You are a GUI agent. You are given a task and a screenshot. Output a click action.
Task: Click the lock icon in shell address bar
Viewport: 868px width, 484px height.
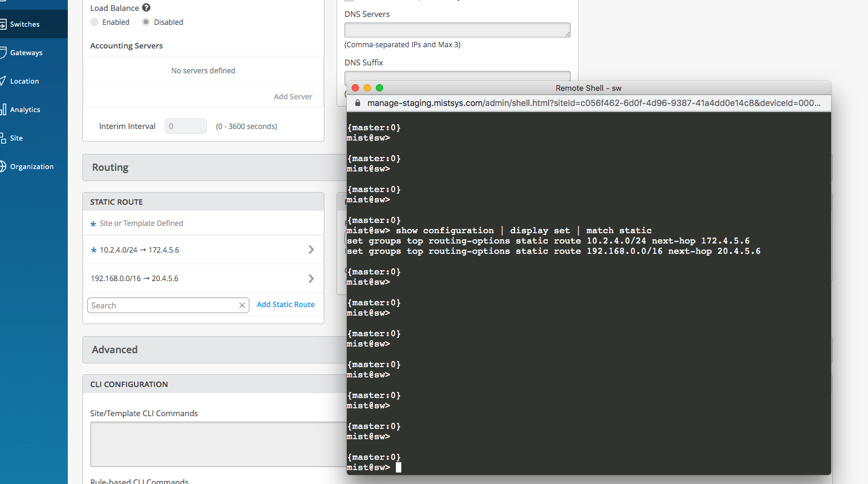click(x=357, y=103)
